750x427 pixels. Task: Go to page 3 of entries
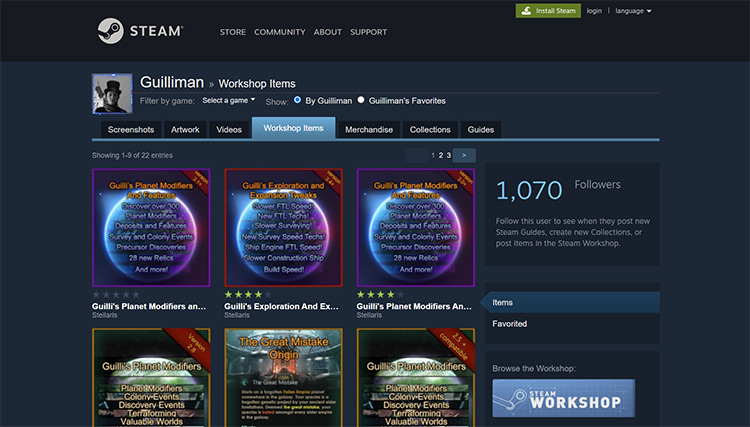pyautogui.click(x=449, y=155)
